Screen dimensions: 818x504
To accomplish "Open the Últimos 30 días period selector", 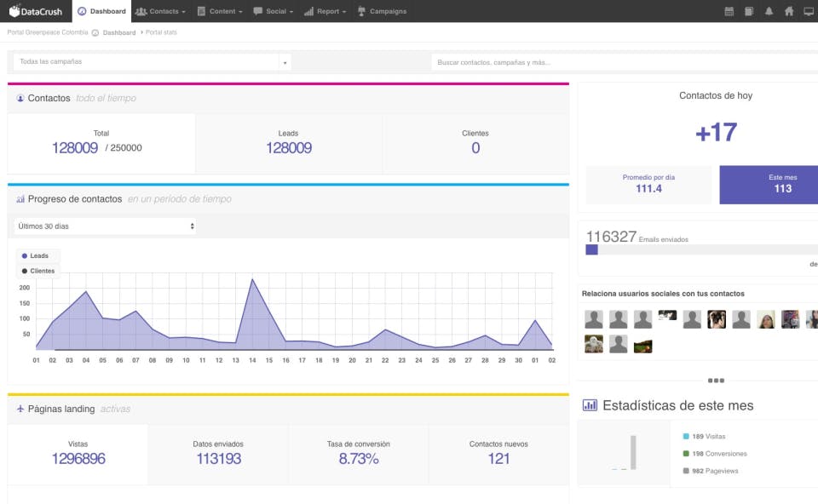I will point(105,226).
